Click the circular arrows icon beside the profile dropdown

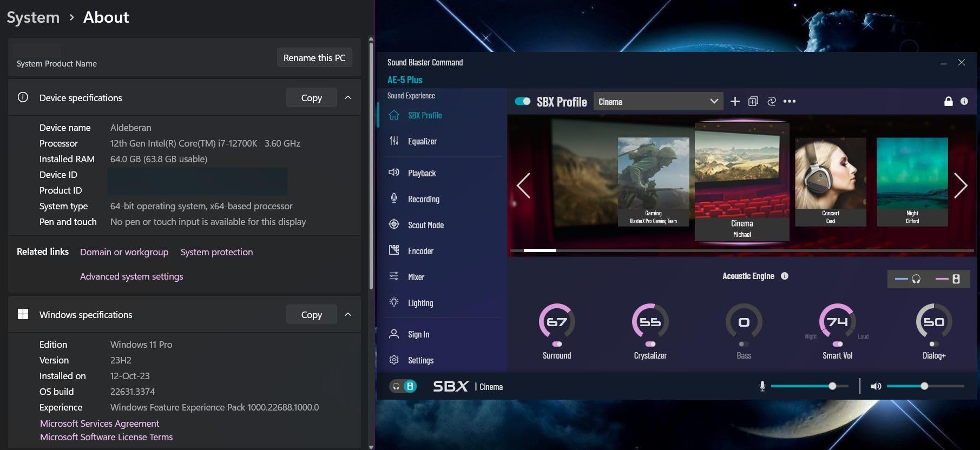pyautogui.click(x=772, y=102)
